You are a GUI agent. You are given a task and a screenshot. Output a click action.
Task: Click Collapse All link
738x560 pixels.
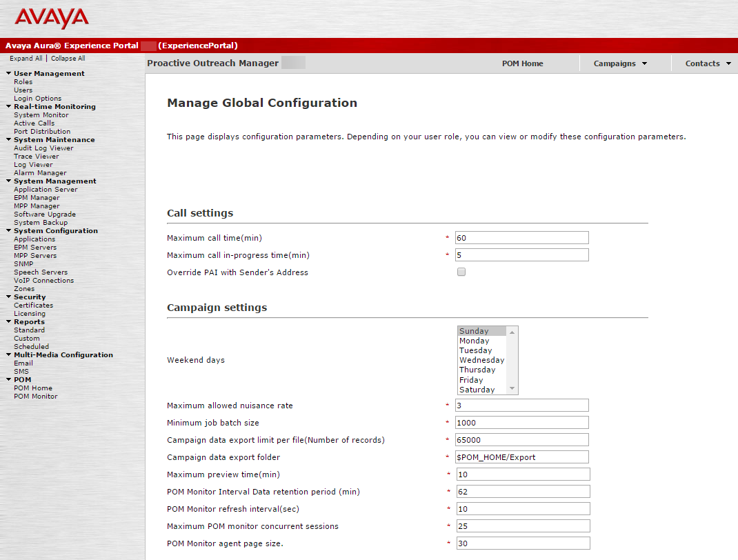coord(68,59)
